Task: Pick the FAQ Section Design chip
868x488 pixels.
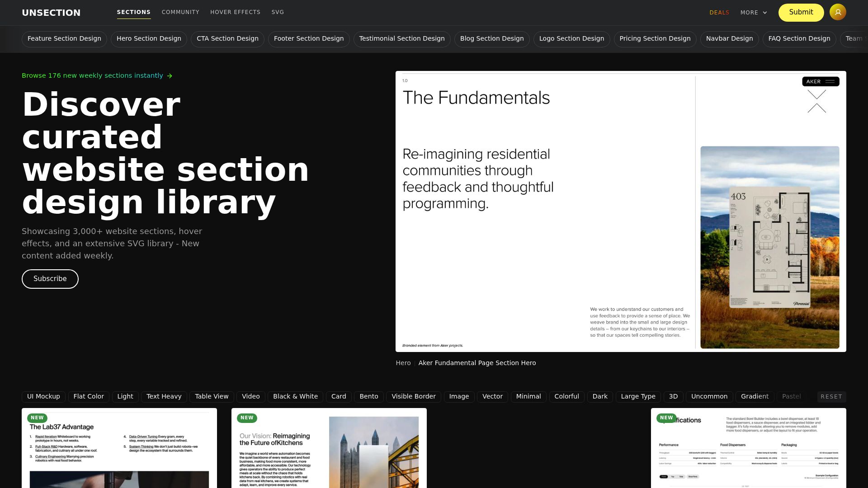Action: click(x=799, y=39)
